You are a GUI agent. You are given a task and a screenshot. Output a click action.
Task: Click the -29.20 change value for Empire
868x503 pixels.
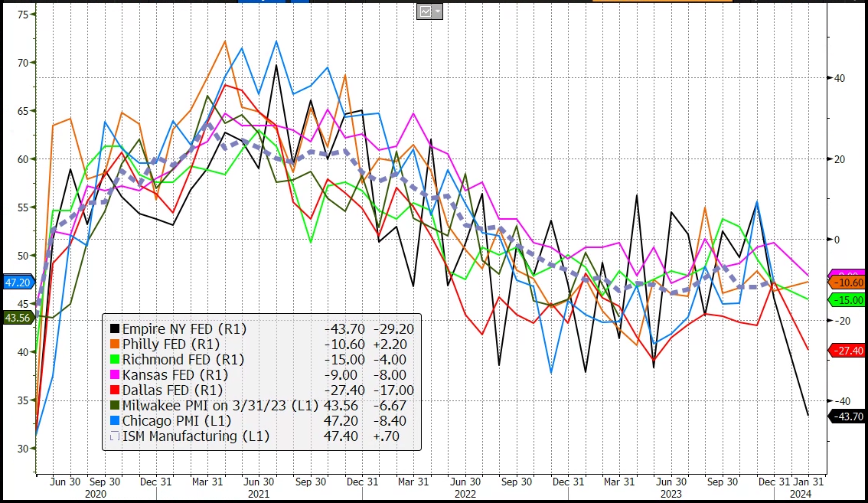coord(393,329)
